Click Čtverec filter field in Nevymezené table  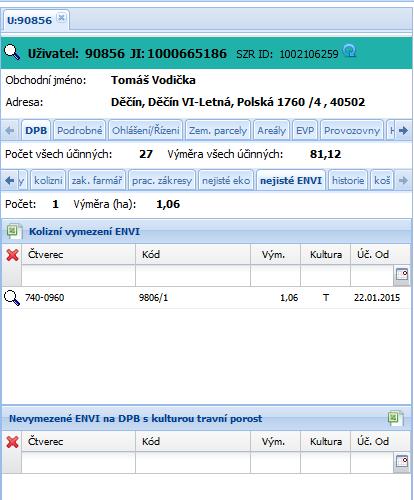point(79,463)
